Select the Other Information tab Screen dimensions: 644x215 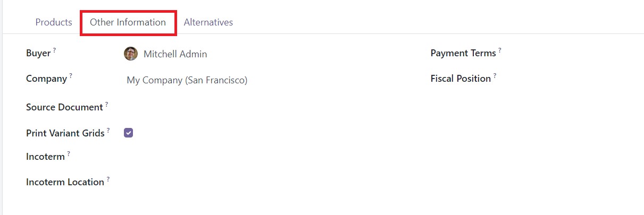click(x=128, y=22)
